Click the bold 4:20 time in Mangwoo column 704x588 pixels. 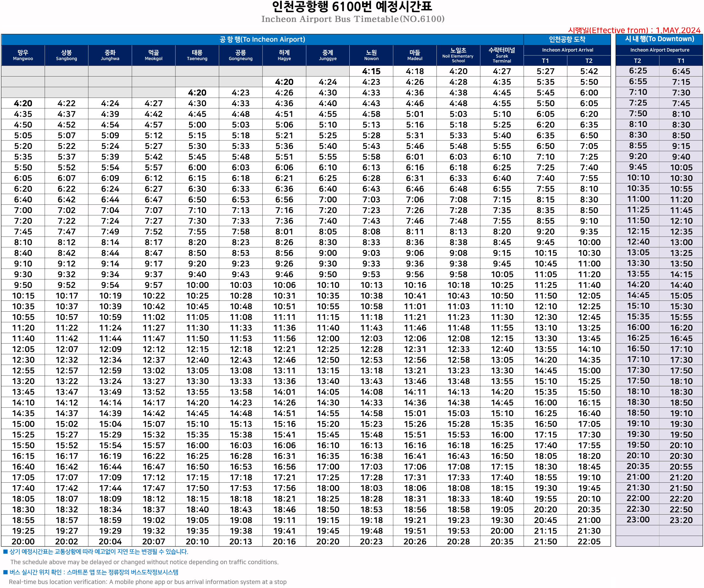coord(23,103)
